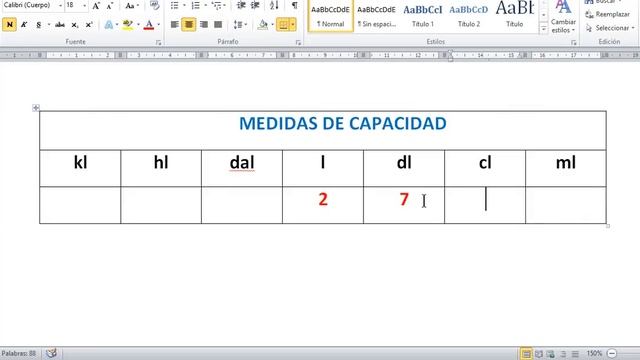
Task: Click the MEDIDAS DE CAPACIDAD title
Action: point(343,124)
